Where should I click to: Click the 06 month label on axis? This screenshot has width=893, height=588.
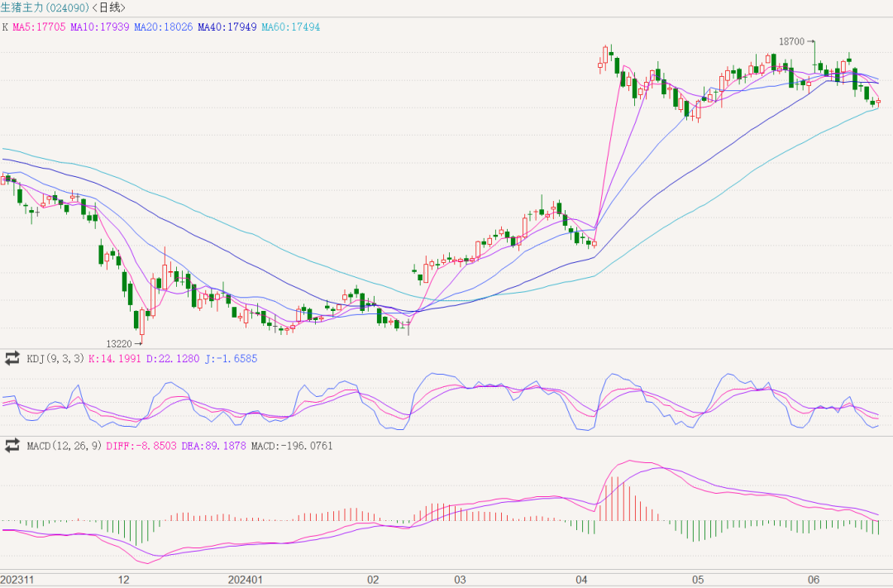[814, 579]
